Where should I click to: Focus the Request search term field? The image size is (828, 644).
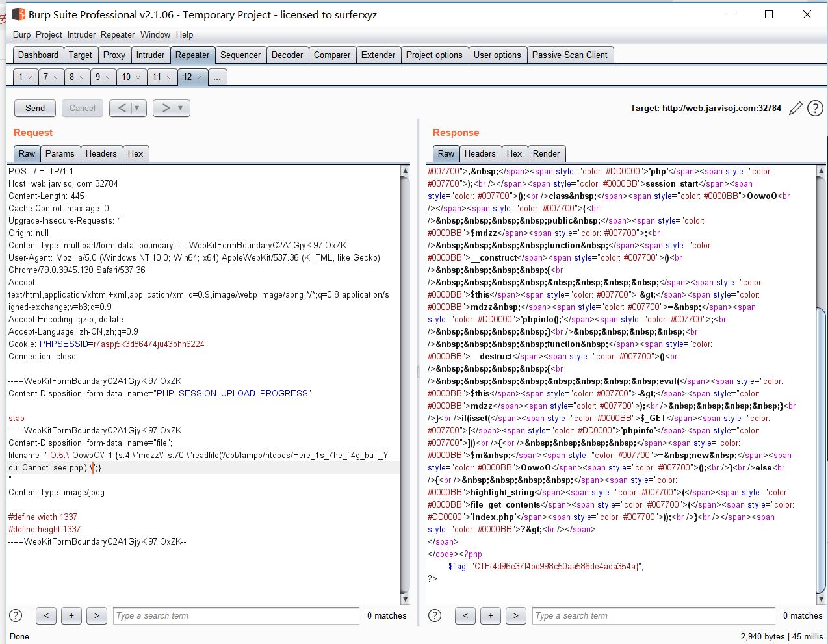coord(236,615)
